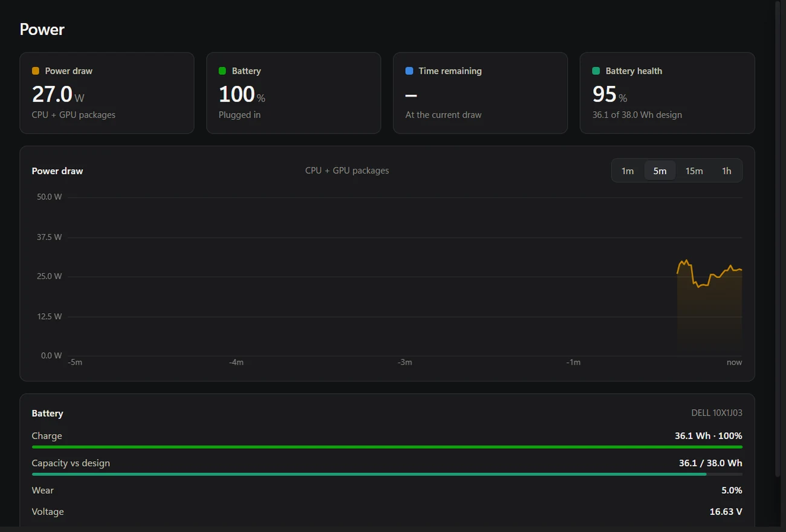Click the 25.0 W axis label
This screenshot has height=532, width=786.
coord(50,276)
